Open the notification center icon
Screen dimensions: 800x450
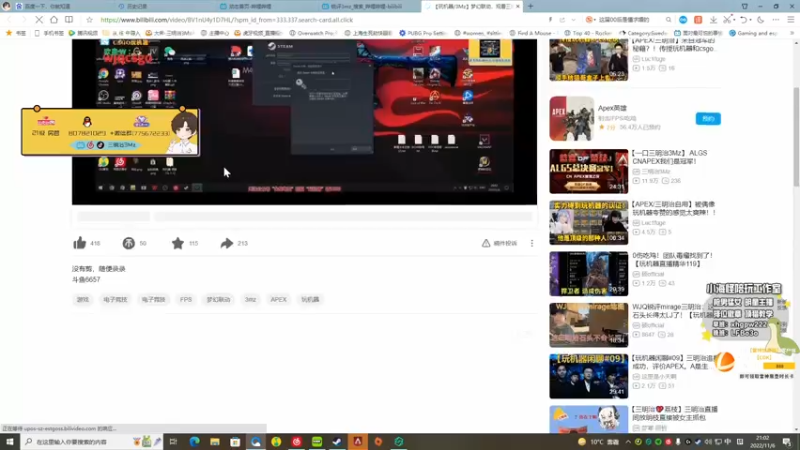tap(787, 442)
